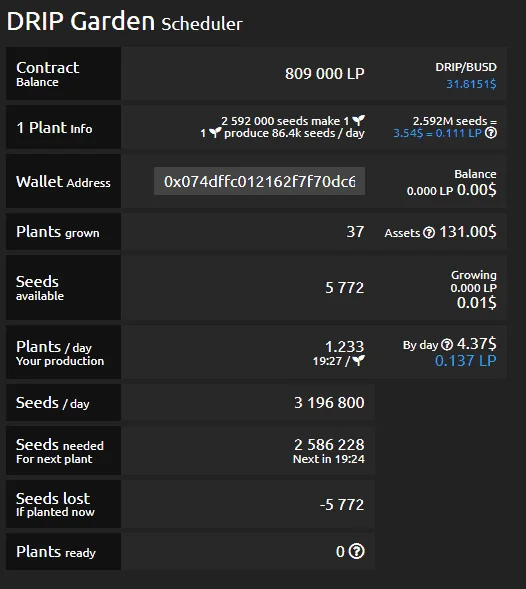Image resolution: width=526 pixels, height=589 pixels.
Task: Click the help icon next to Assets
Action: click(429, 233)
